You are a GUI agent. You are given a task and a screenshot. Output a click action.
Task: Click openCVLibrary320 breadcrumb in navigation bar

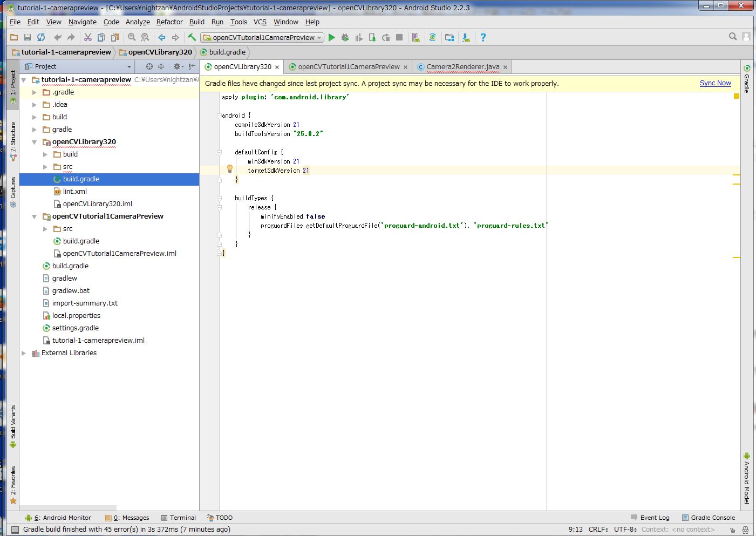(x=155, y=52)
